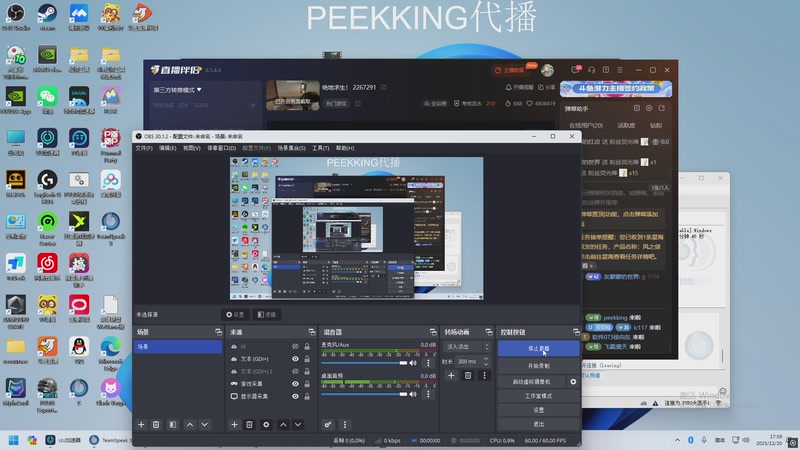Remove selected source with trash icon
Viewport: 800px width, 450px height.
coord(249,424)
